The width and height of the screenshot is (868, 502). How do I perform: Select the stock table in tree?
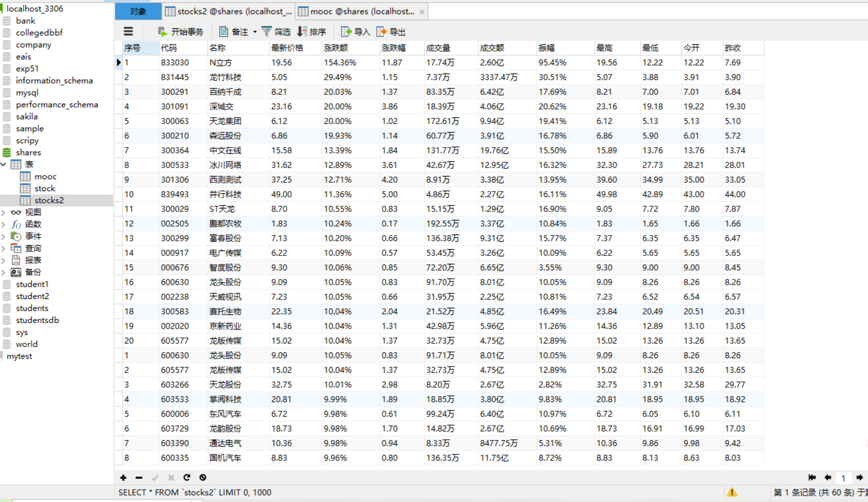[x=45, y=188]
